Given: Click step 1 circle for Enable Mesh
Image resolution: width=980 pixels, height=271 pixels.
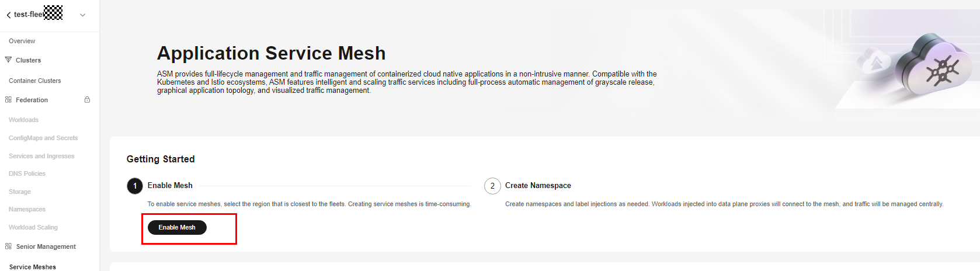Looking at the screenshot, I should pos(135,186).
